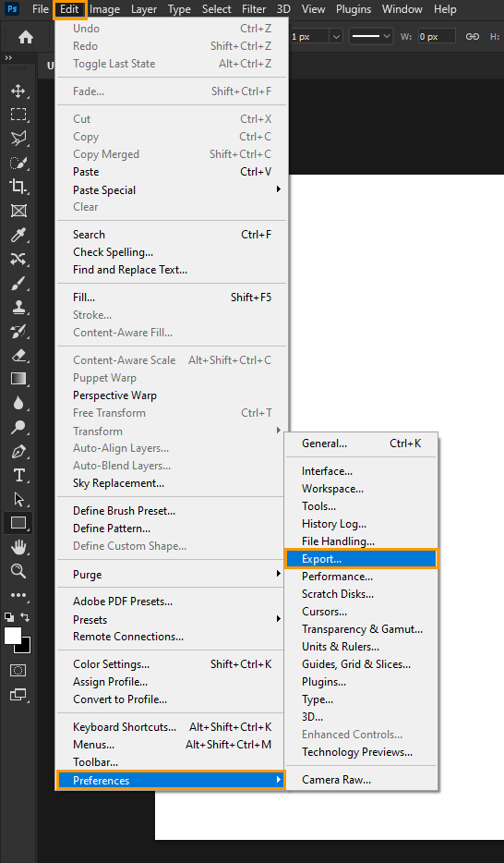Choose Keyboard Shortcuts...
The height and width of the screenshot is (863, 504).
172,726
